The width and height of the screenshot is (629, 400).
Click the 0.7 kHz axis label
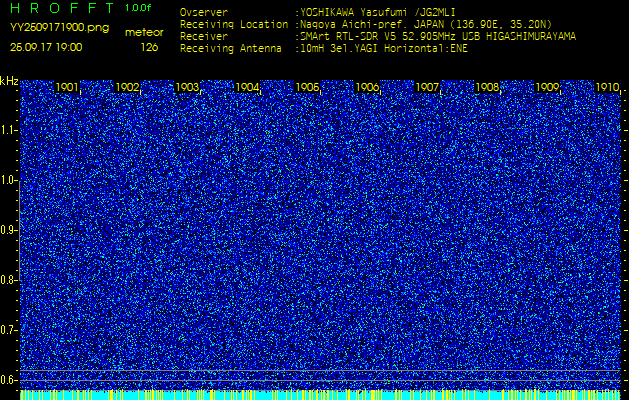9,330
